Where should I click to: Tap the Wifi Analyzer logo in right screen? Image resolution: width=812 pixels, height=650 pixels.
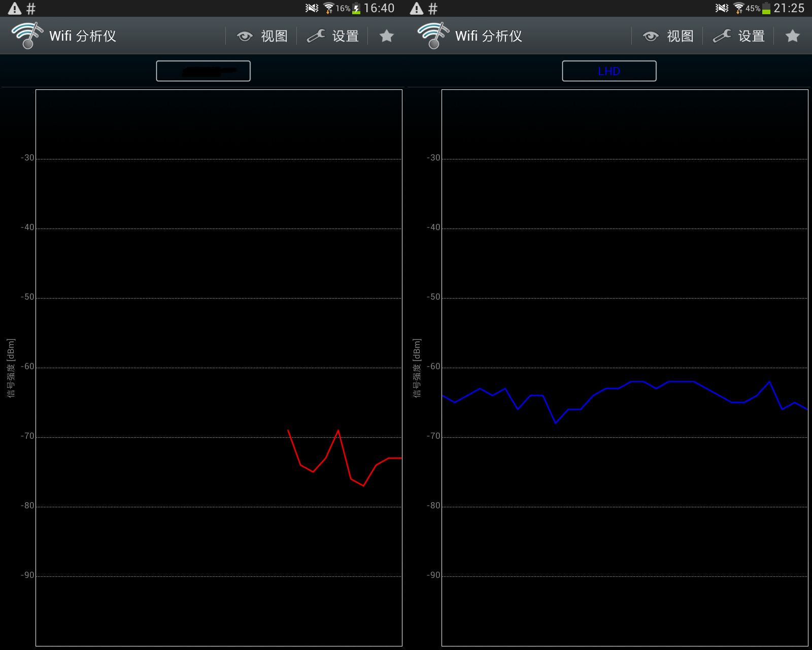pyautogui.click(x=433, y=36)
